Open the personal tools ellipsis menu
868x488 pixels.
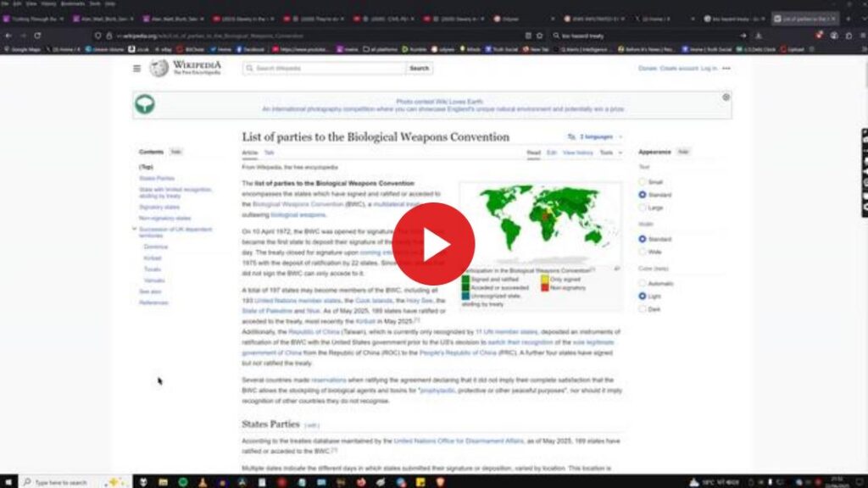click(x=726, y=69)
